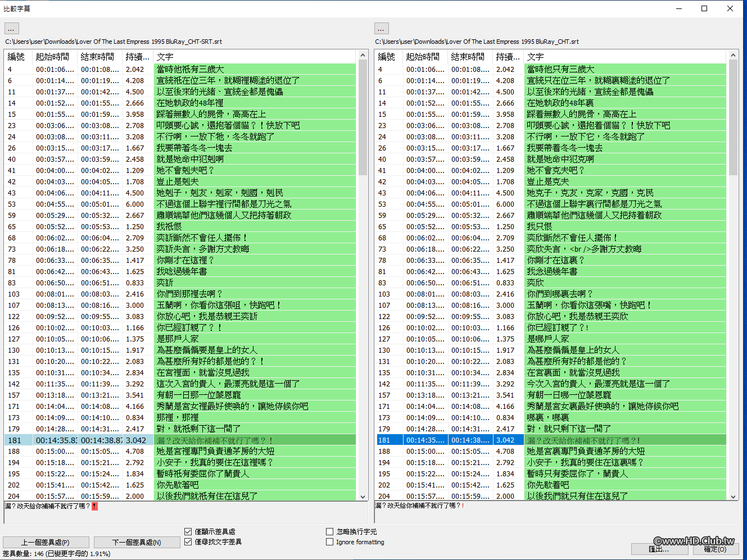
Task: Click the right pane subtitle text edit box
Action: [x=556, y=512]
